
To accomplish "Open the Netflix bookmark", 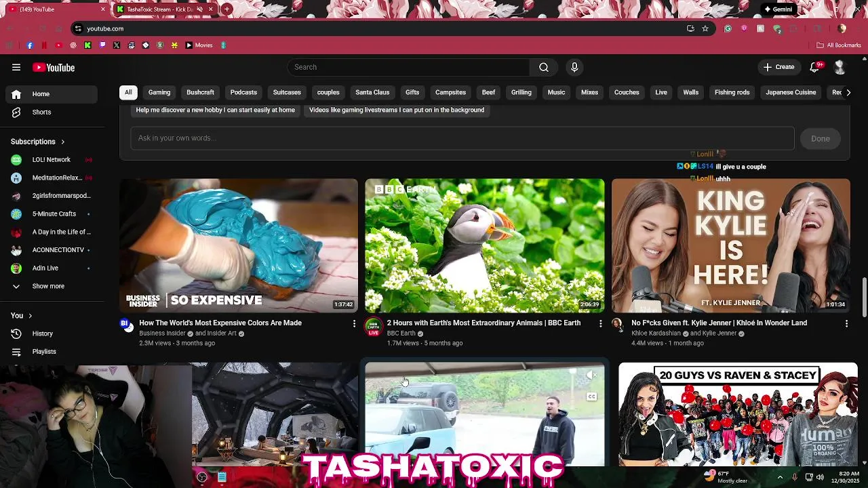I will click(44, 45).
